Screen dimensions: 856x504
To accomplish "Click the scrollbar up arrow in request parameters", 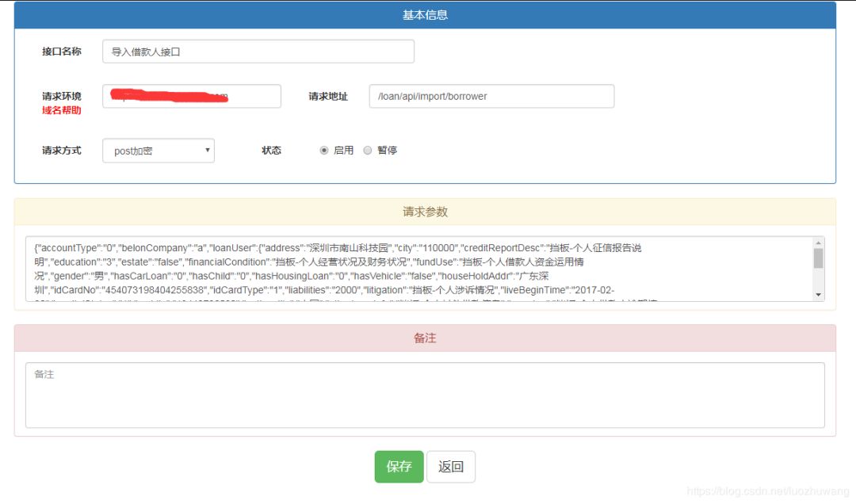I will coord(819,242).
